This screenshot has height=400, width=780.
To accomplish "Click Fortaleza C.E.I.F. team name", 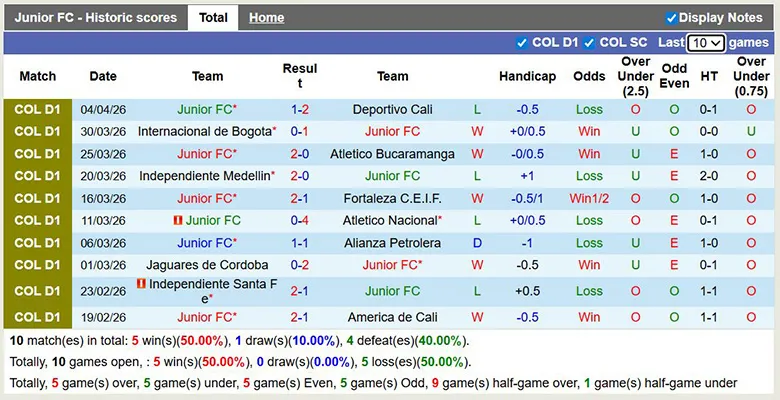I will (392, 198).
